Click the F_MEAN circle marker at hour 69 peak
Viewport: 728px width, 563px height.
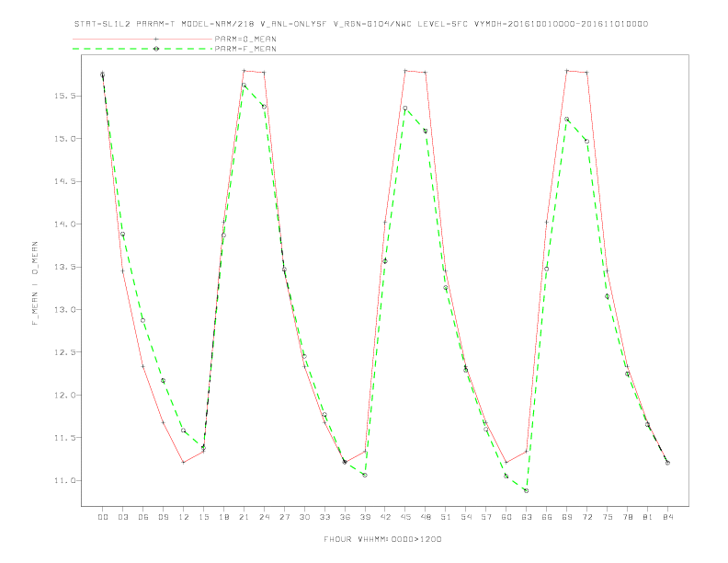(x=566, y=120)
